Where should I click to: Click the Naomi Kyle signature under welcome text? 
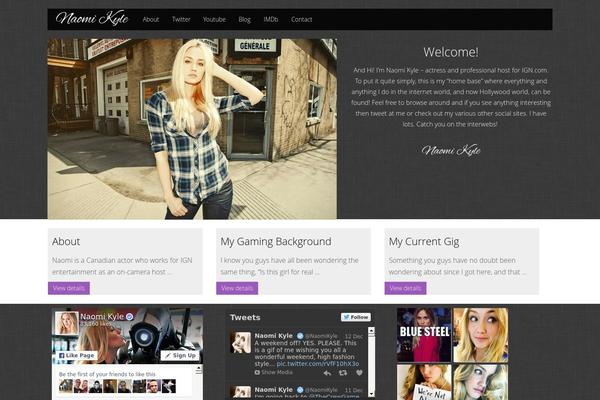tap(451, 150)
